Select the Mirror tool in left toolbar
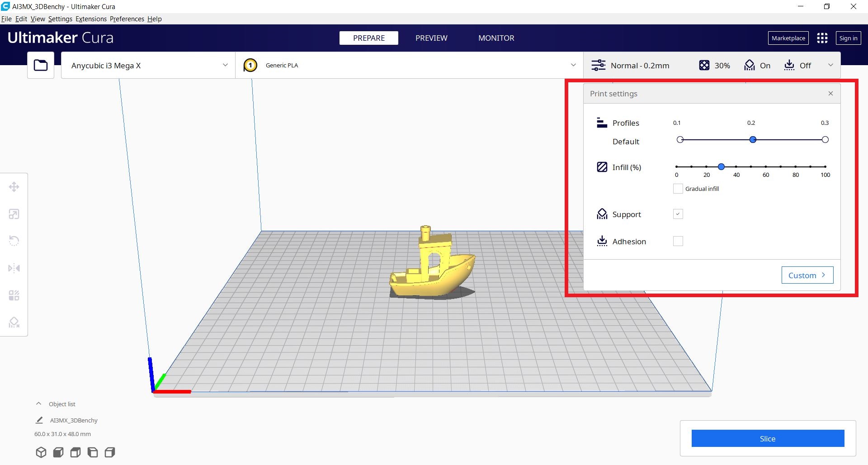868x465 pixels. (14, 268)
